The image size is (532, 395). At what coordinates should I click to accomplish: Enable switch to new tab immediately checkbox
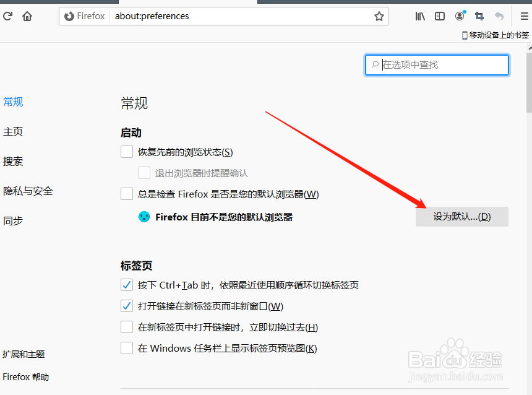point(127,327)
